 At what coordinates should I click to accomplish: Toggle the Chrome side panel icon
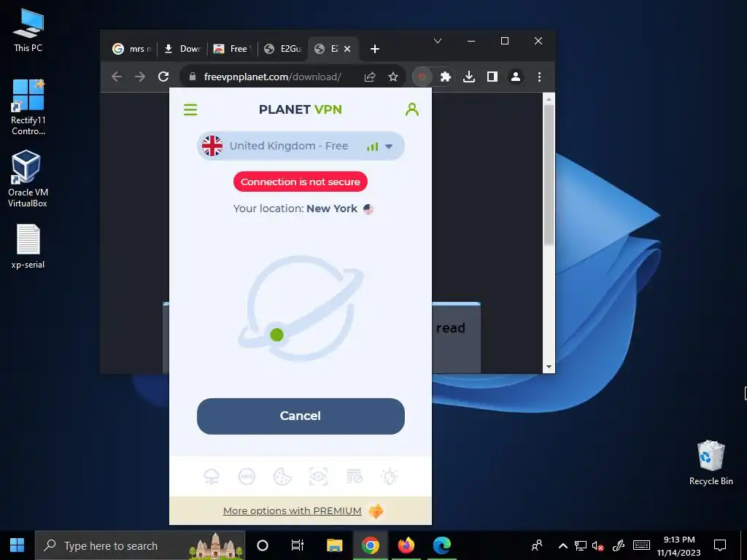[x=492, y=77]
